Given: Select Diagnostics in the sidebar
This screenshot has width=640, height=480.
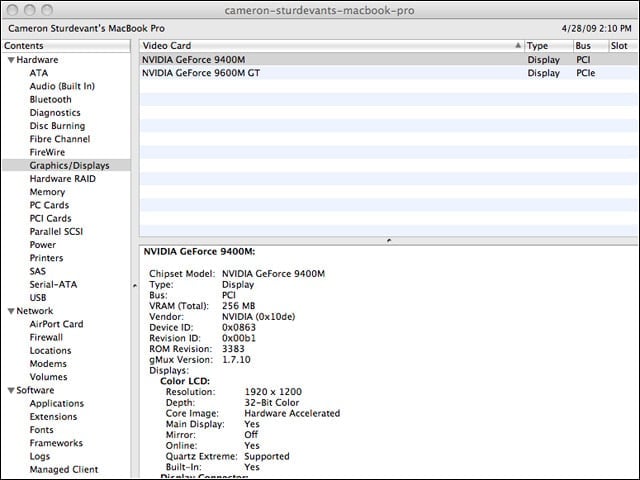Looking at the screenshot, I should tap(55, 113).
